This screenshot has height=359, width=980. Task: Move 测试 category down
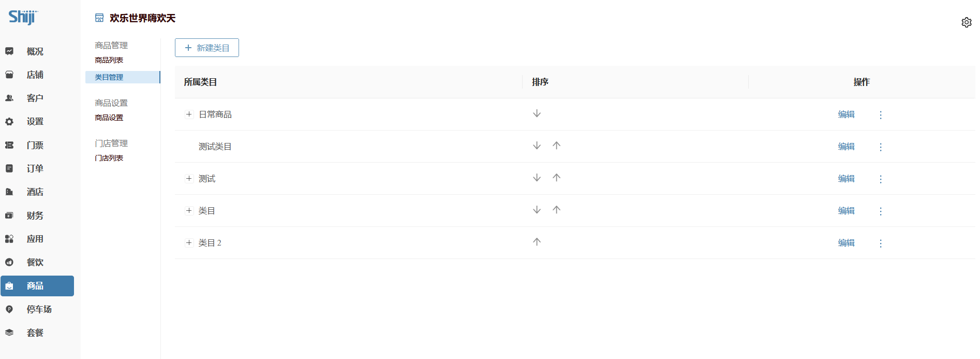click(x=537, y=178)
